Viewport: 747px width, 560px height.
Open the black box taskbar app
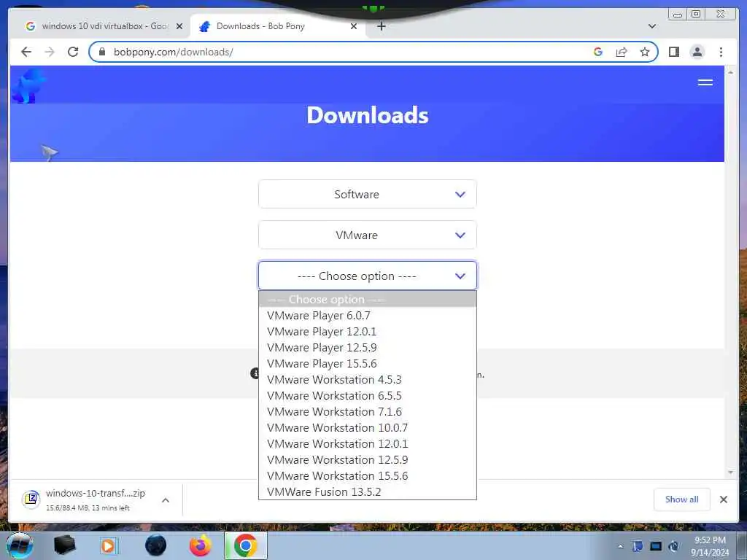point(64,545)
